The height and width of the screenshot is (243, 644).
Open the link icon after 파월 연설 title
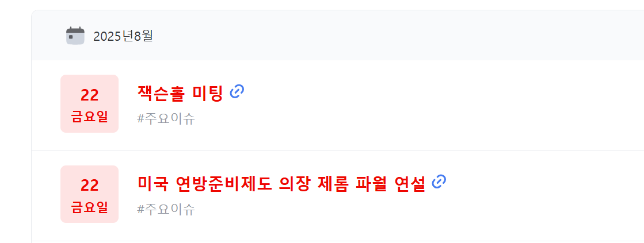(439, 182)
